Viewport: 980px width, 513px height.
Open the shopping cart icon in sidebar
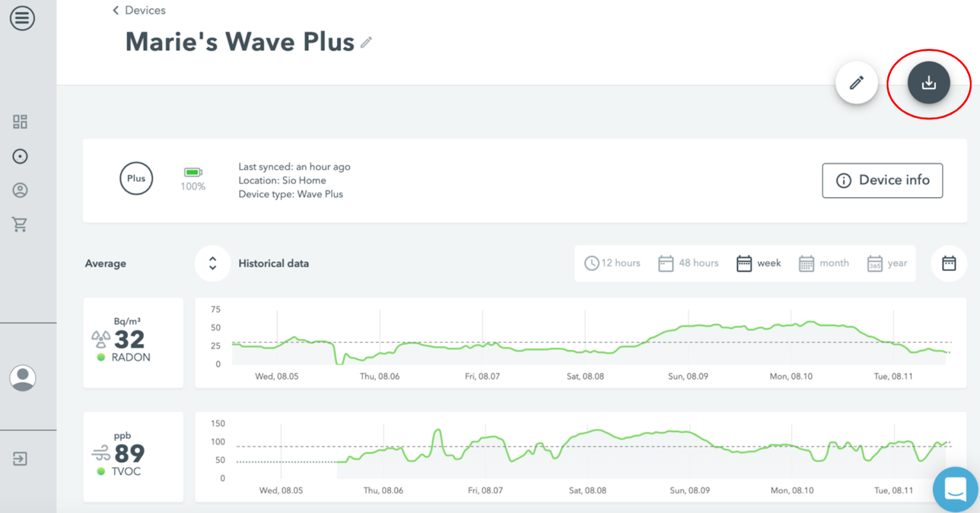click(x=20, y=224)
